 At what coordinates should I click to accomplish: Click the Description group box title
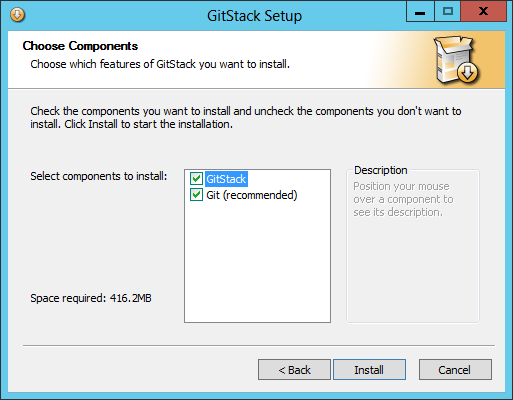381,170
